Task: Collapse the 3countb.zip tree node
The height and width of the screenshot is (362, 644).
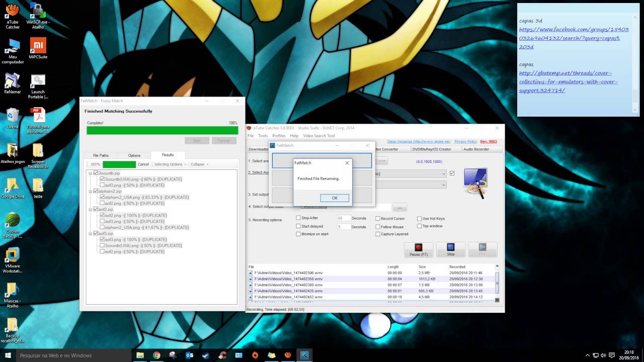Action: tap(91, 173)
